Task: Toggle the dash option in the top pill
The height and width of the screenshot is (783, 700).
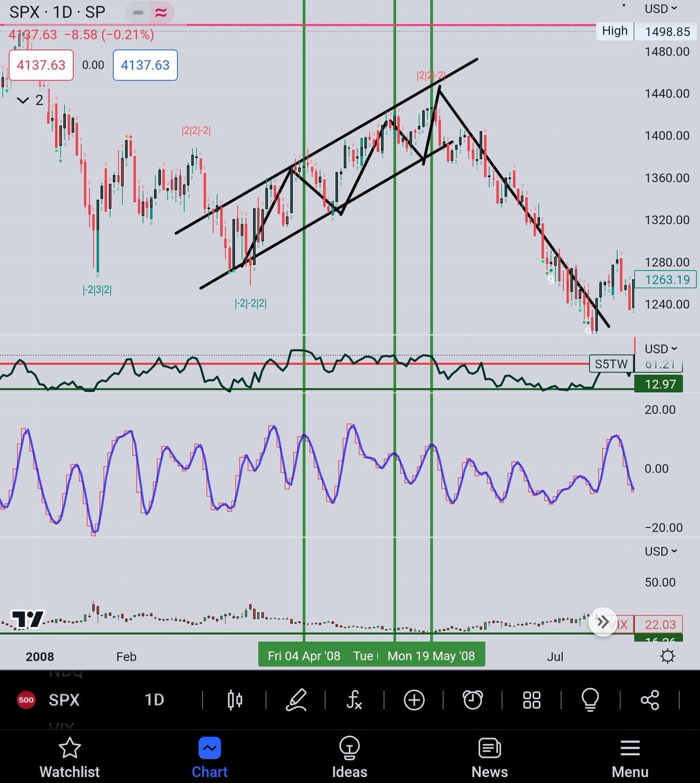Action: point(137,12)
